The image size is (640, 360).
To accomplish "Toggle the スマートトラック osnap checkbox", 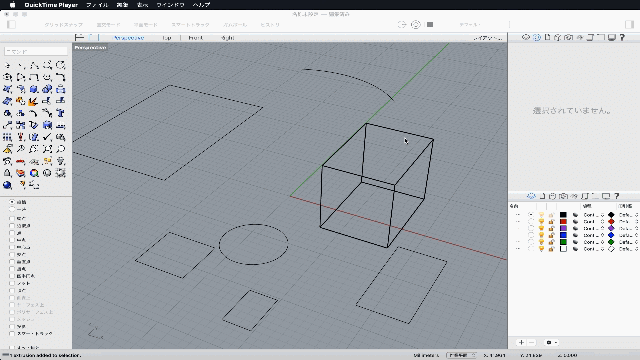I will tap(12, 334).
